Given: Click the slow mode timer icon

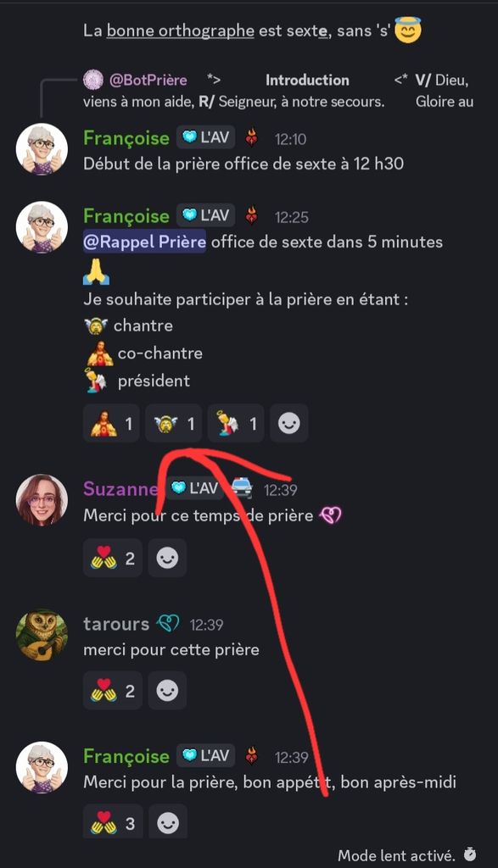Looking at the screenshot, I should 470,854.
